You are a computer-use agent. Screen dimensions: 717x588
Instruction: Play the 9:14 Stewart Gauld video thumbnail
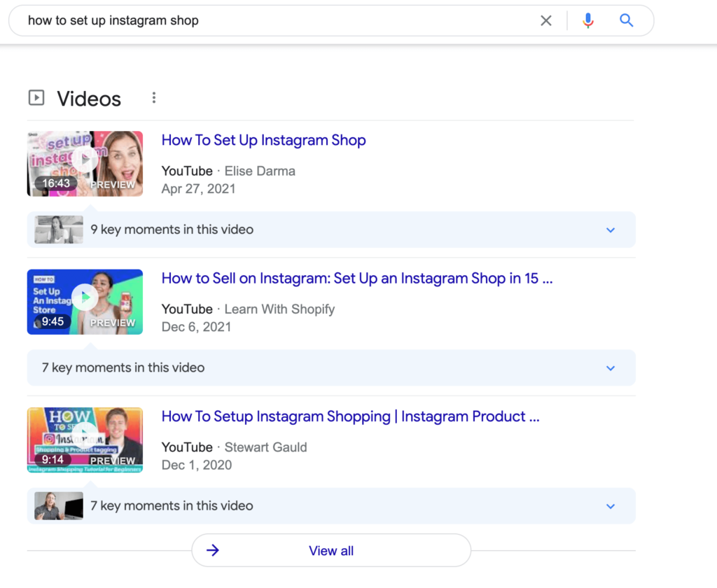(85, 440)
